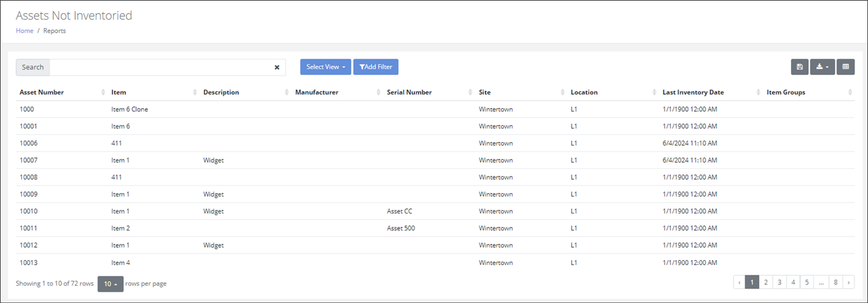Go to page 5 of results

(x=807, y=283)
